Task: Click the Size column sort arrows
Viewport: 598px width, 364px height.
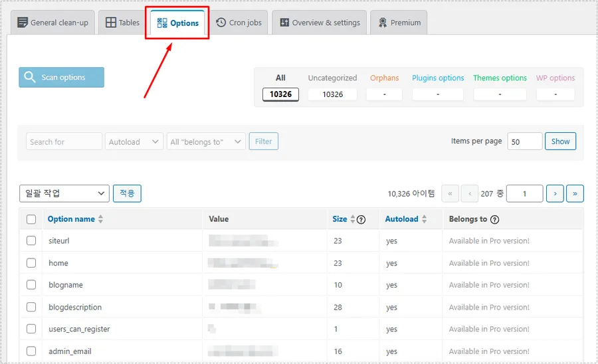Action: [353, 219]
